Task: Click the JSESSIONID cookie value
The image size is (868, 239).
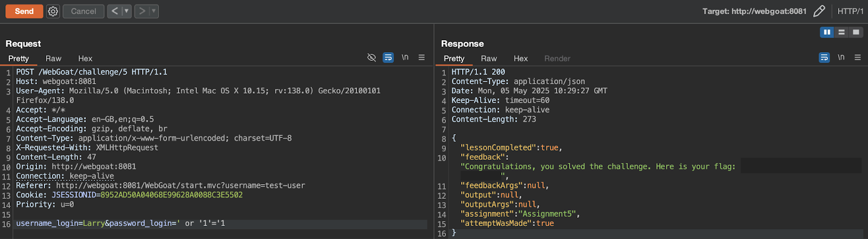Action: point(171,195)
